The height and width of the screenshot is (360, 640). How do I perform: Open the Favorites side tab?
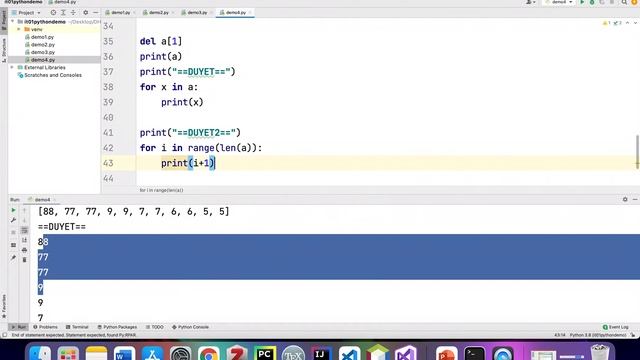click(x=4, y=306)
